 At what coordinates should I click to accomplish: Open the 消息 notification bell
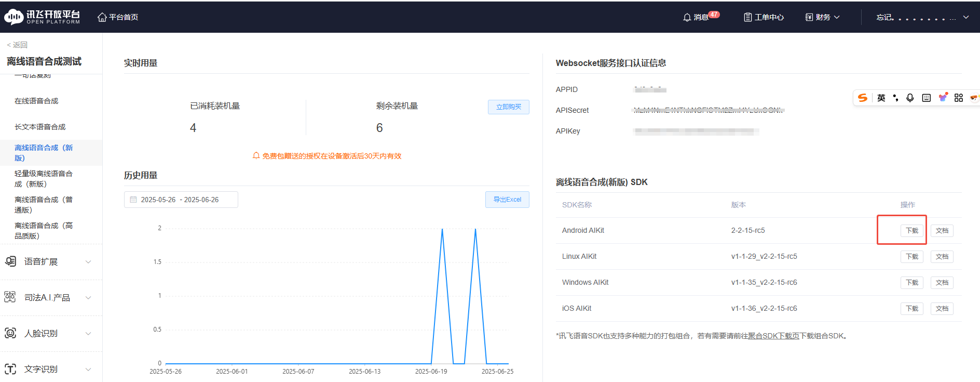687,17
